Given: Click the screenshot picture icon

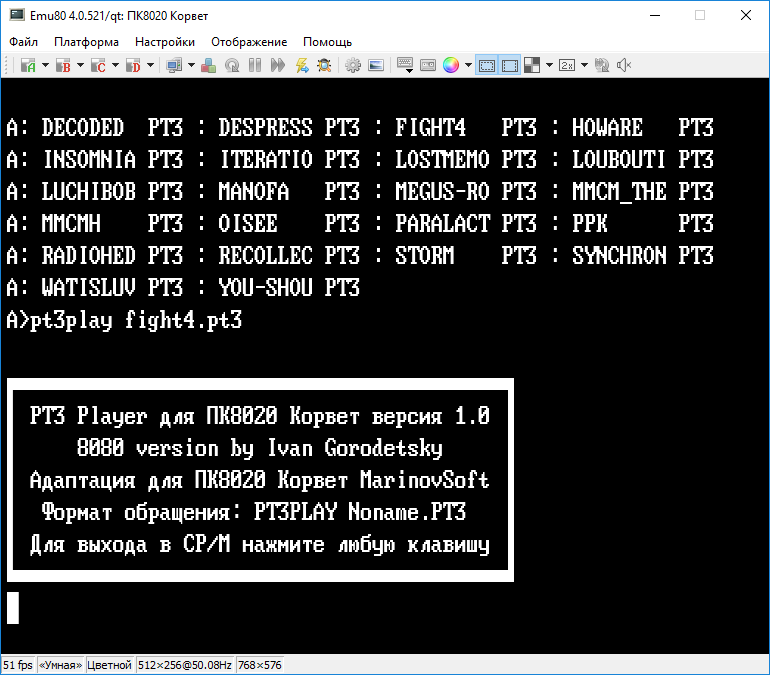Looking at the screenshot, I should pyautogui.click(x=376, y=65).
